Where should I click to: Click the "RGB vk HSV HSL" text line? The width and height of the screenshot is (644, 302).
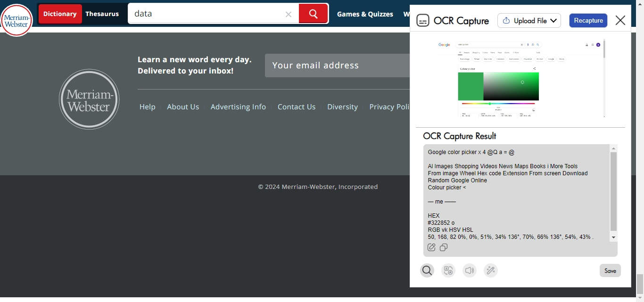[450, 230]
